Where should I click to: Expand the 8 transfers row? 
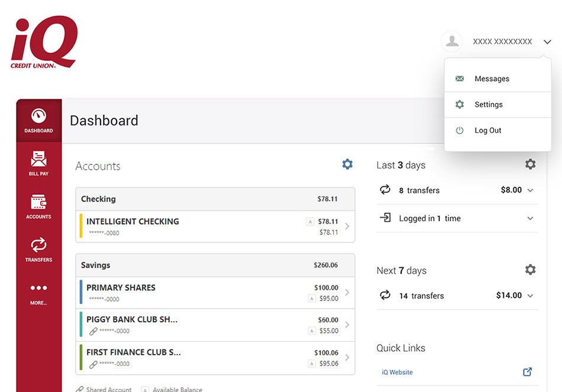[530, 190]
